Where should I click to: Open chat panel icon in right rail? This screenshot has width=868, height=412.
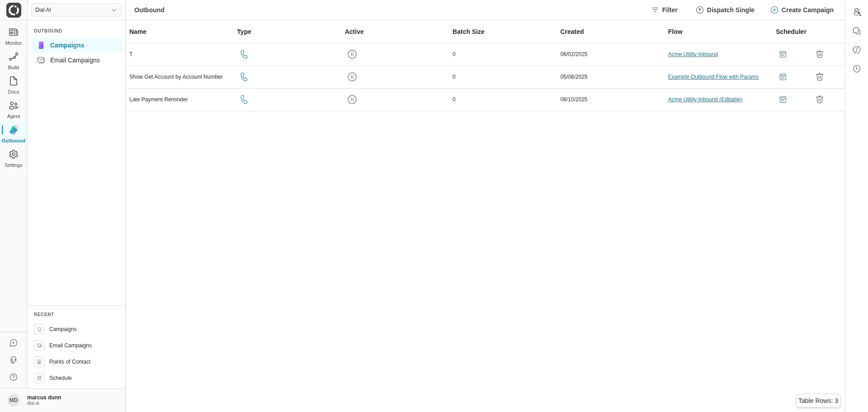click(x=857, y=31)
